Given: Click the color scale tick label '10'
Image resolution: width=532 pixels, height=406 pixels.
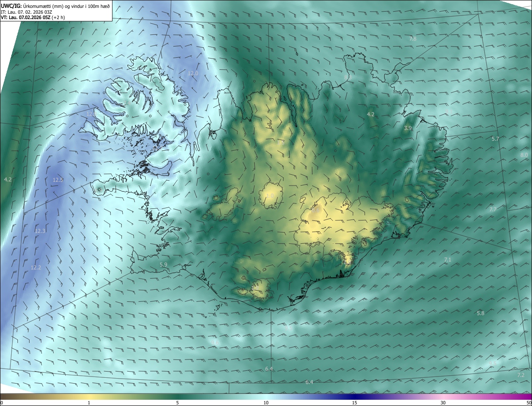Looking at the screenshot, I should [x=266, y=403].
